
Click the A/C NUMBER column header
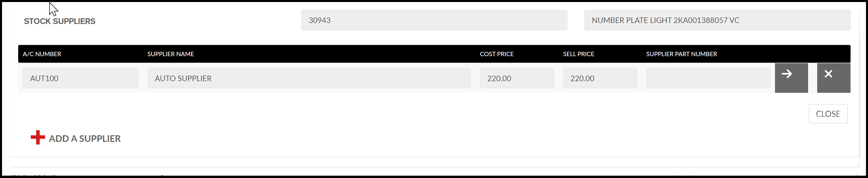[x=42, y=54]
